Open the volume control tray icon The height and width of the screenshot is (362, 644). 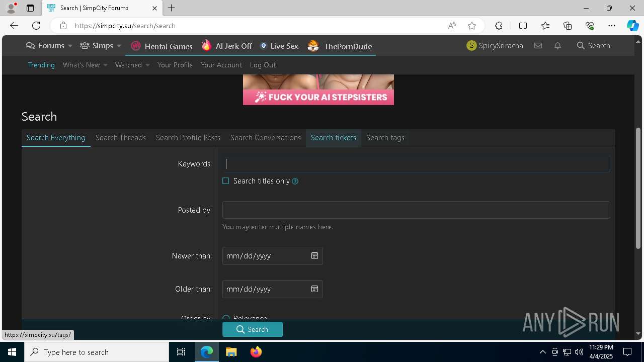coord(579,352)
